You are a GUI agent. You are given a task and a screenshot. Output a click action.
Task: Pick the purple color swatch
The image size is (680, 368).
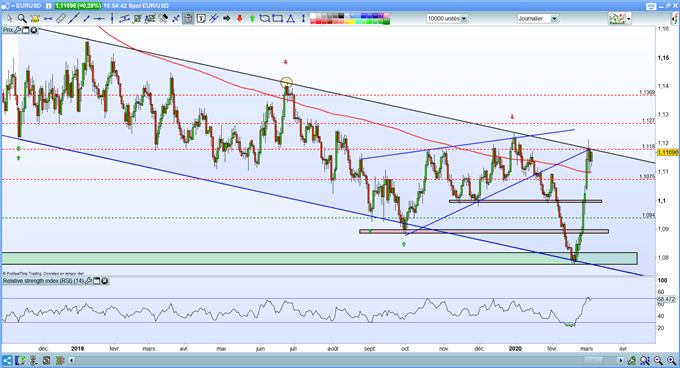pos(381,16)
